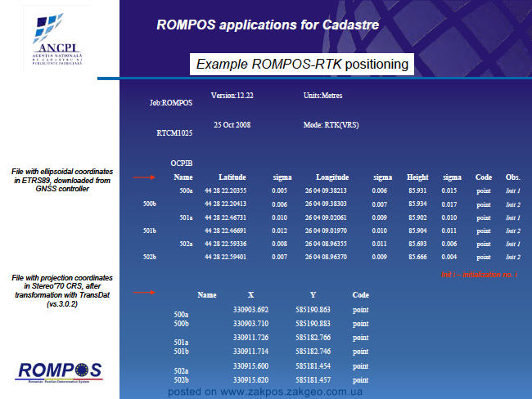Click height value 85.666 for 502b
The image size is (532, 399).
(x=417, y=257)
